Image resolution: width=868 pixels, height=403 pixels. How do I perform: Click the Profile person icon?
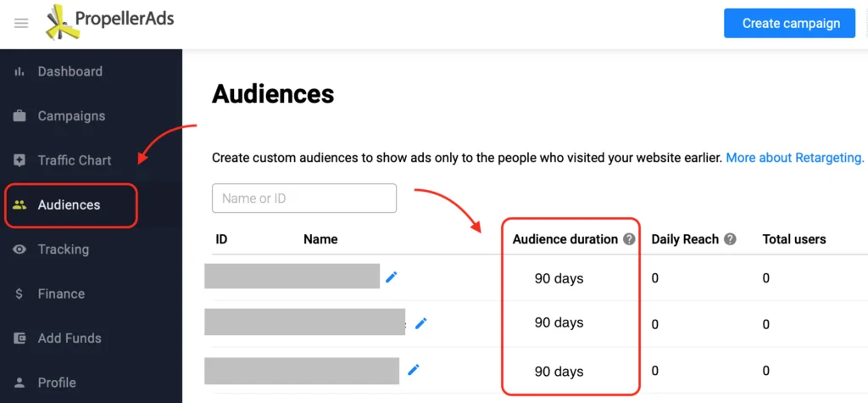point(19,383)
